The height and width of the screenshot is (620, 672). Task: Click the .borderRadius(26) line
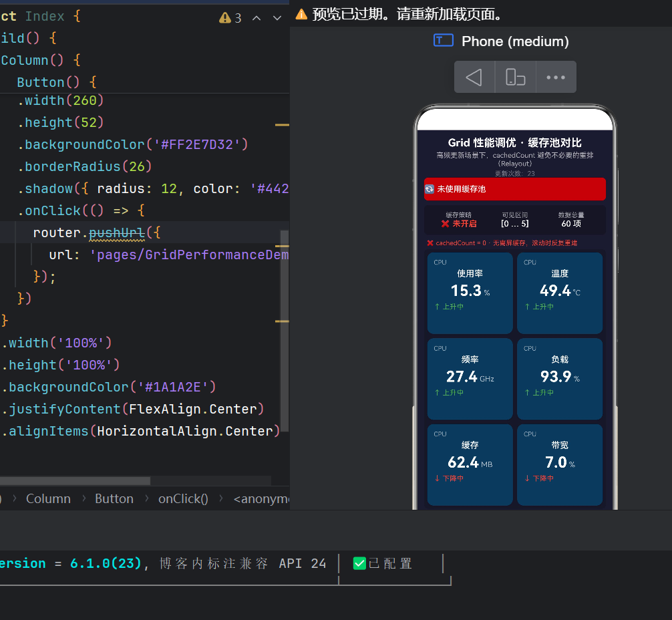[85, 166]
